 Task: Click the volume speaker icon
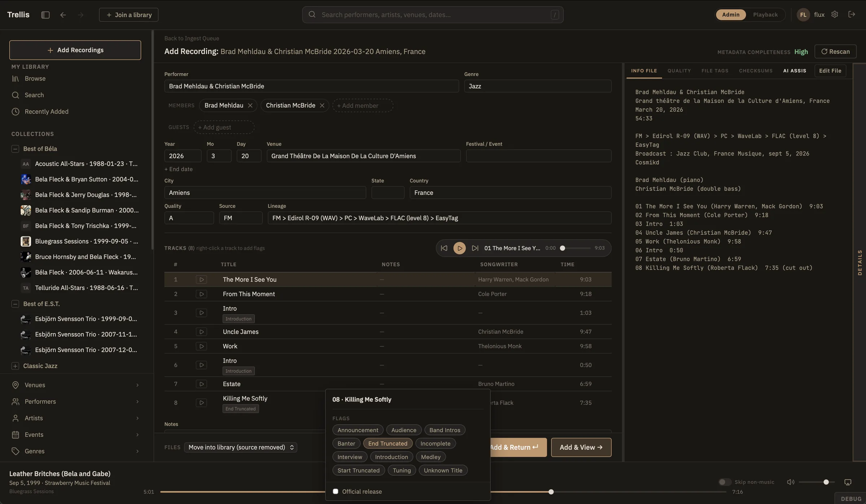tap(791, 482)
